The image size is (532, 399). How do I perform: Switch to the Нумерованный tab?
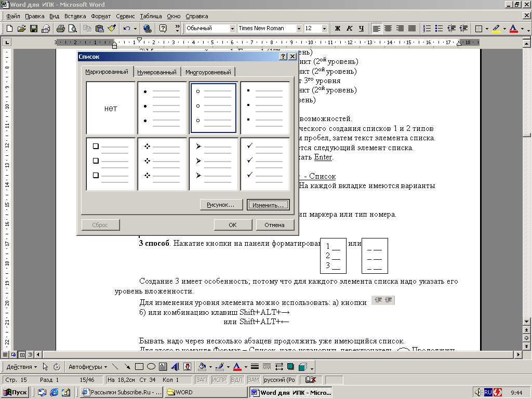click(157, 72)
